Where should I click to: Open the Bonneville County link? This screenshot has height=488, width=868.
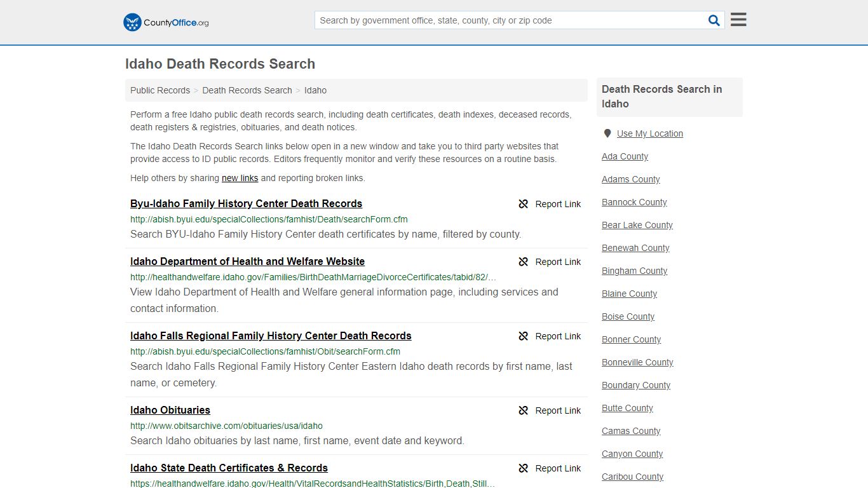[x=637, y=362]
